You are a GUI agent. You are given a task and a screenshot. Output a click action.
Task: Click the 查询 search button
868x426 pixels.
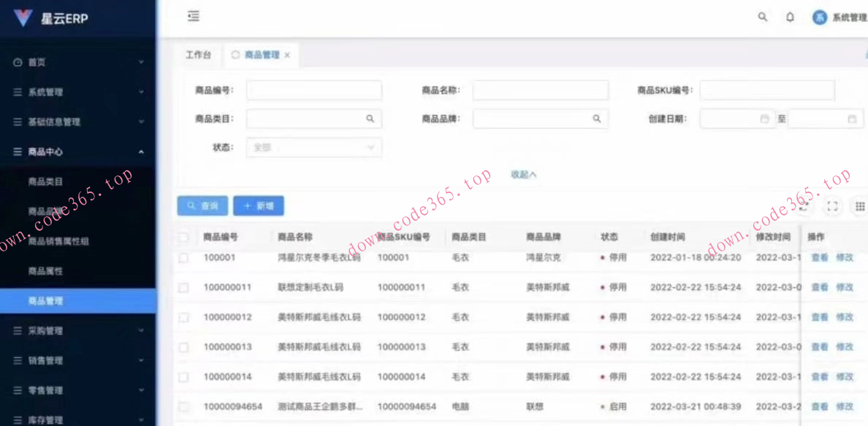click(202, 205)
